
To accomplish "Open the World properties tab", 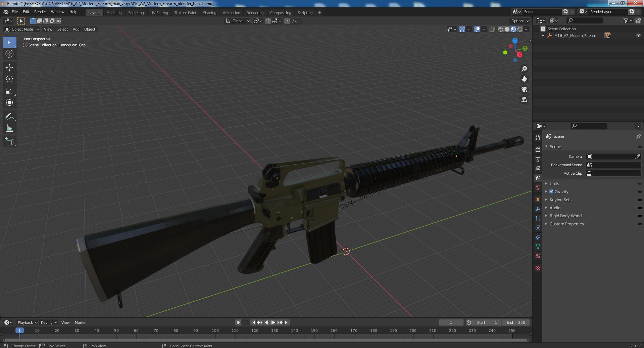I will pyautogui.click(x=538, y=187).
